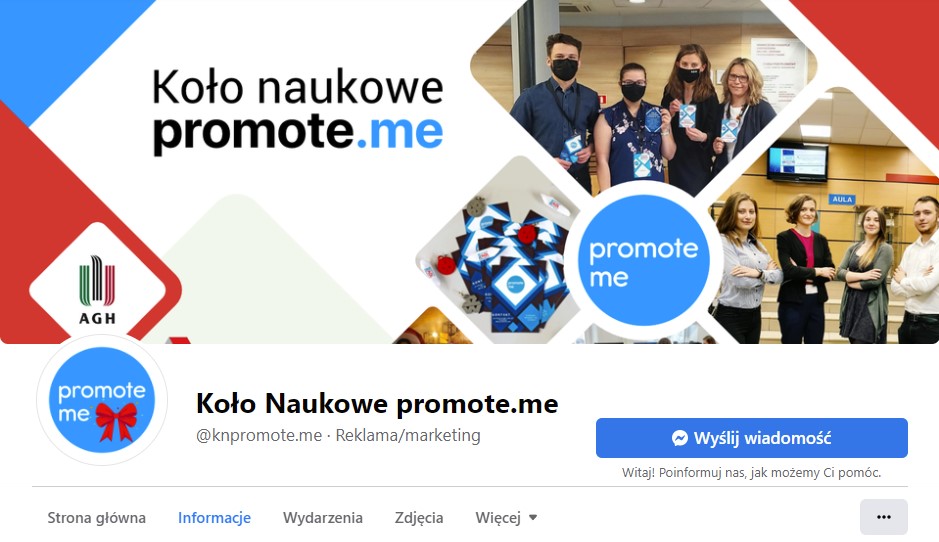Expand the Więcej tab menu
939x542 pixels.
506,517
